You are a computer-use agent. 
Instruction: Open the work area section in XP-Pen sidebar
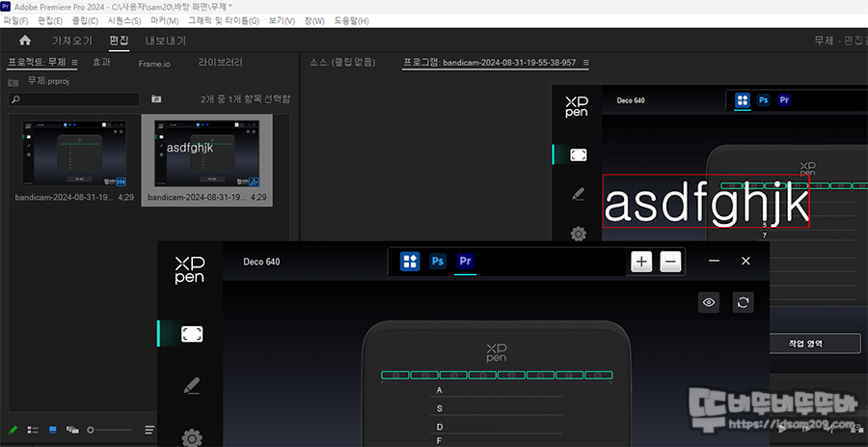(x=192, y=334)
